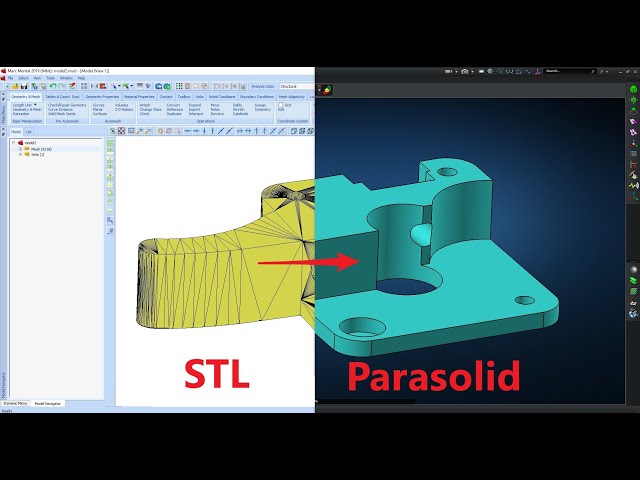Screen dimensions: 640x480
Task: Expand the Sets tree node
Action: pyautogui.click(x=20, y=155)
